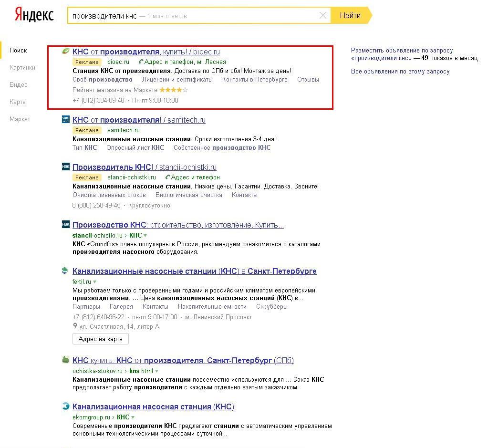The height and width of the screenshot is (448, 498).
Task: Open the Собственное производство КНС sitelink
Action: (222, 147)
